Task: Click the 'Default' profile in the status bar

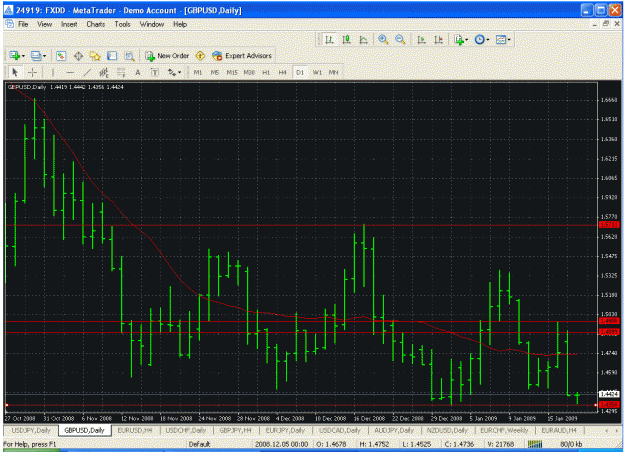Action: tap(199, 444)
